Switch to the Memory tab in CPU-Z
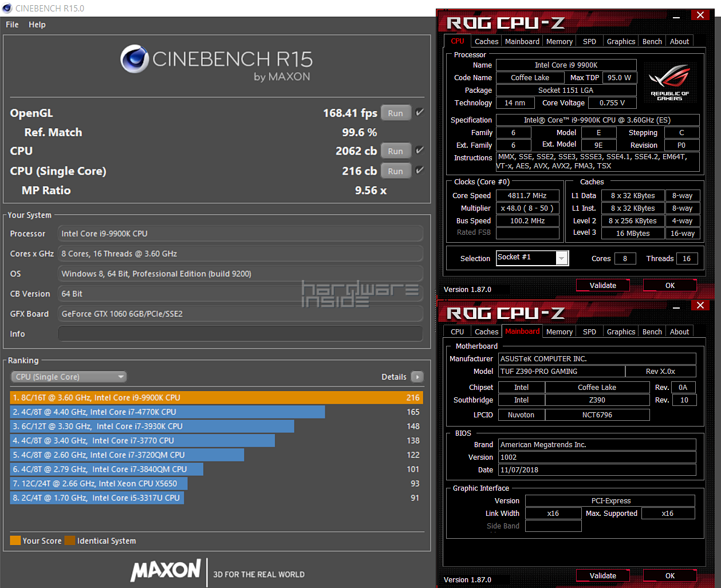 pyautogui.click(x=559, y=41)
